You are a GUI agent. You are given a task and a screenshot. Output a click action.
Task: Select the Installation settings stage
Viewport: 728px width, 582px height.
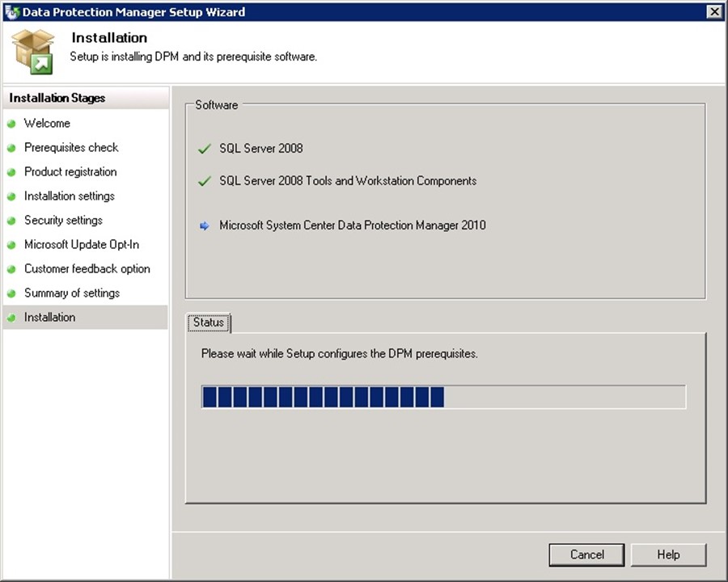(x=70, y=196)
